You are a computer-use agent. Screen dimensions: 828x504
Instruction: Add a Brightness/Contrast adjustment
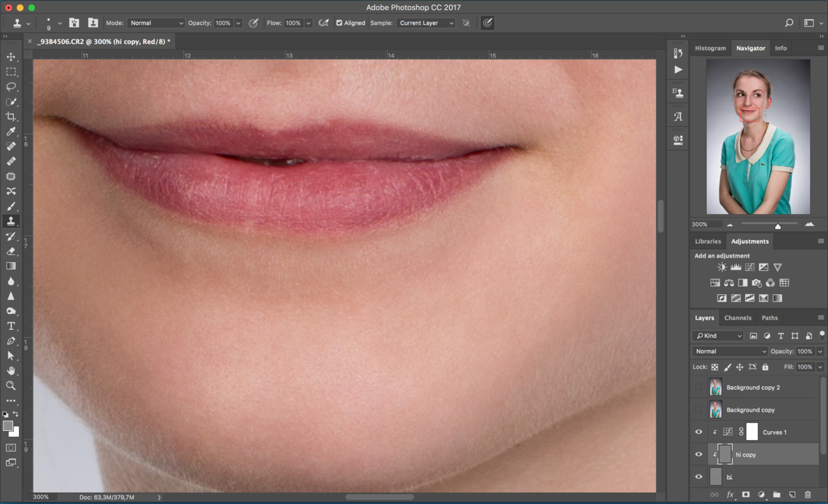pos(722,267)
